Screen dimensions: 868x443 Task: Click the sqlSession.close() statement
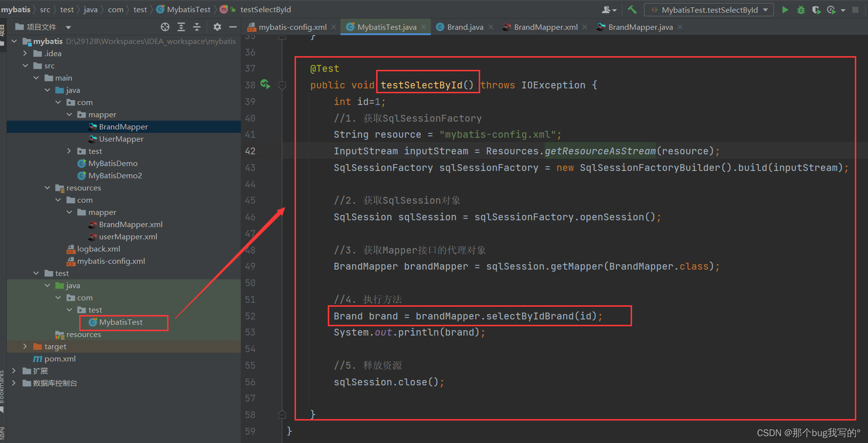(389, 382)
